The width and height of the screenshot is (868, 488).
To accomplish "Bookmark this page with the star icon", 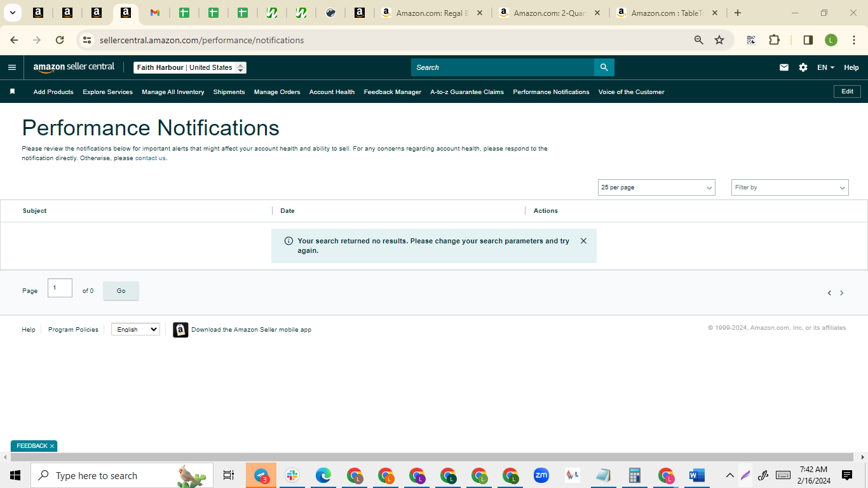I will pos(719,40).
